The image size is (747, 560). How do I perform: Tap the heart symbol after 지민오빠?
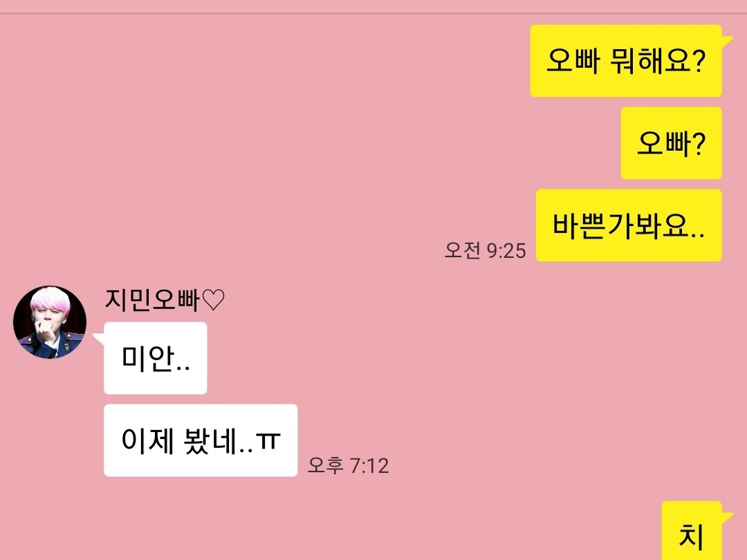coord(213,300)
